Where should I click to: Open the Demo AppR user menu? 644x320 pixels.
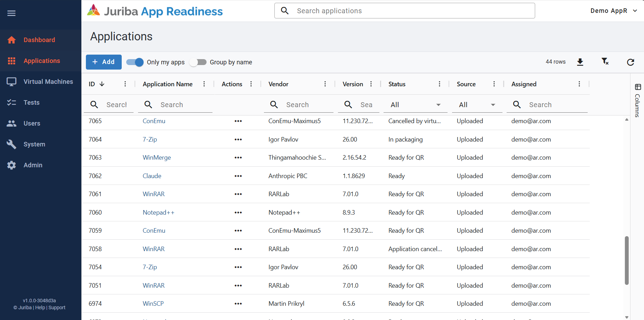coord(614,11)
